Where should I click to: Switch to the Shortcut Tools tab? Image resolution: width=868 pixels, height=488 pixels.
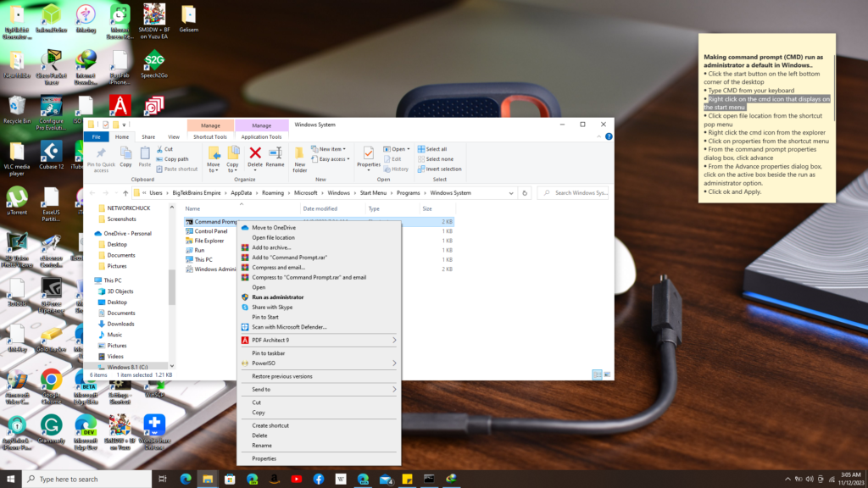pos(210,136)
